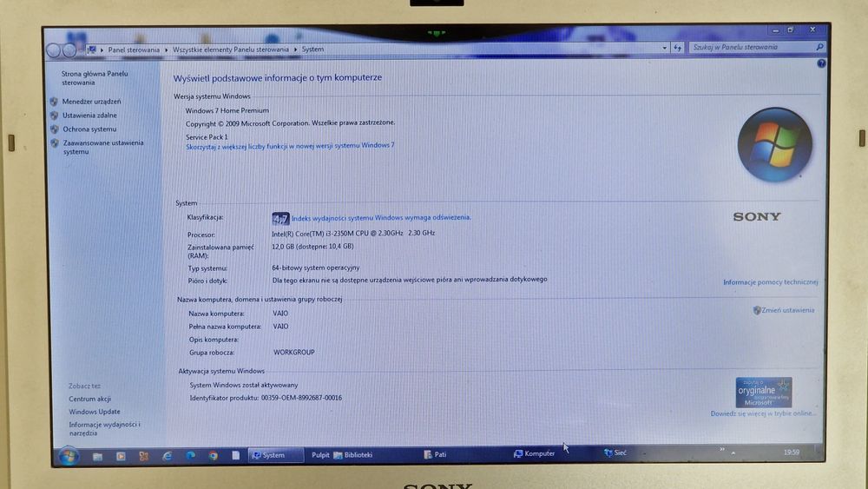Viewport: 868px width, 489px height.
Task: Open Zaawansowane ustawienia systemu link
Action: [x=103, y=148]
